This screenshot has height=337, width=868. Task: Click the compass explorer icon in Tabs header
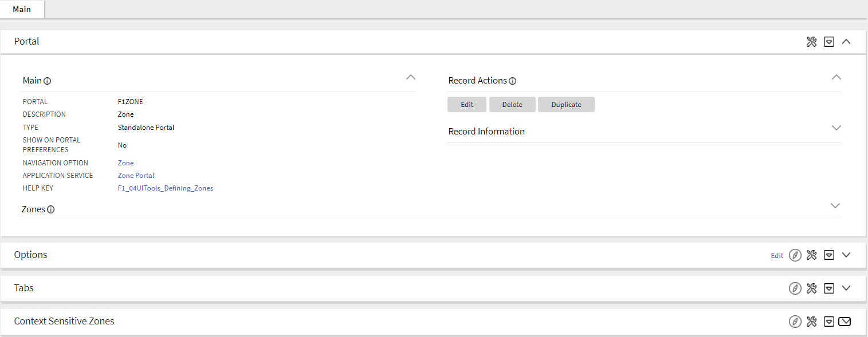(x=795, y=288)
